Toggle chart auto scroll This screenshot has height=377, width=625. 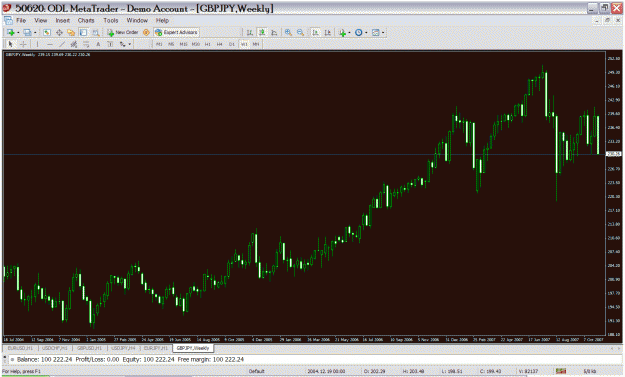click(315, 32)
